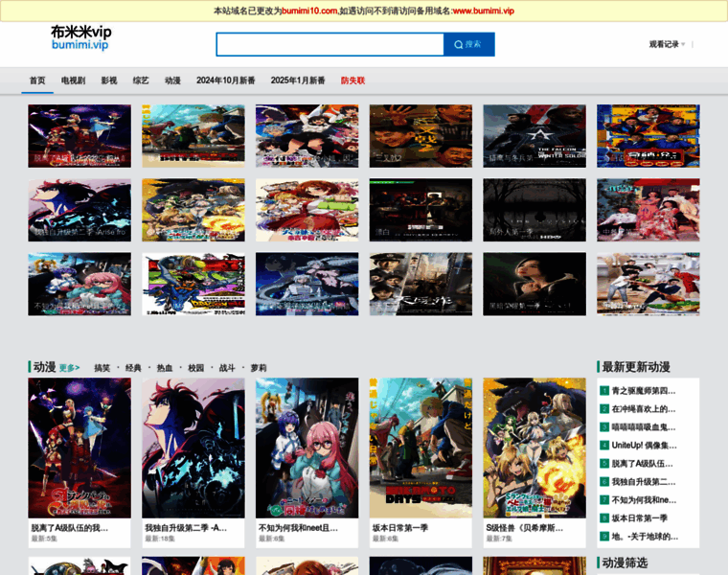Click the search box input field
Screen dimensions: 728x575
[330, 45]
